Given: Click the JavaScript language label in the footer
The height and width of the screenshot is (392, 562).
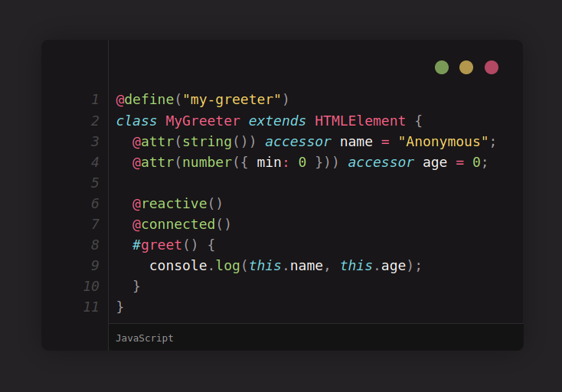Looking at the screenshot, I should tap(145, 338).
